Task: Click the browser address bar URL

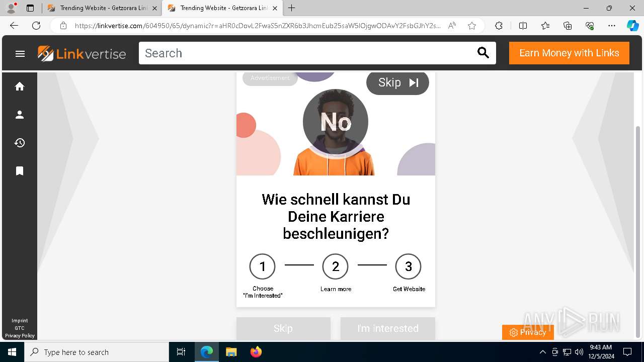Action: coord(258,26)
